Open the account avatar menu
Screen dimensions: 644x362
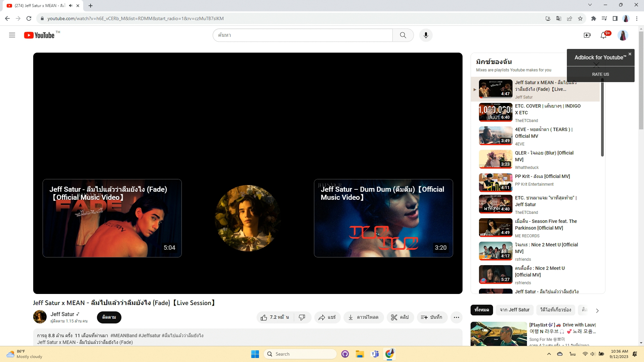(x=623, y=35)
